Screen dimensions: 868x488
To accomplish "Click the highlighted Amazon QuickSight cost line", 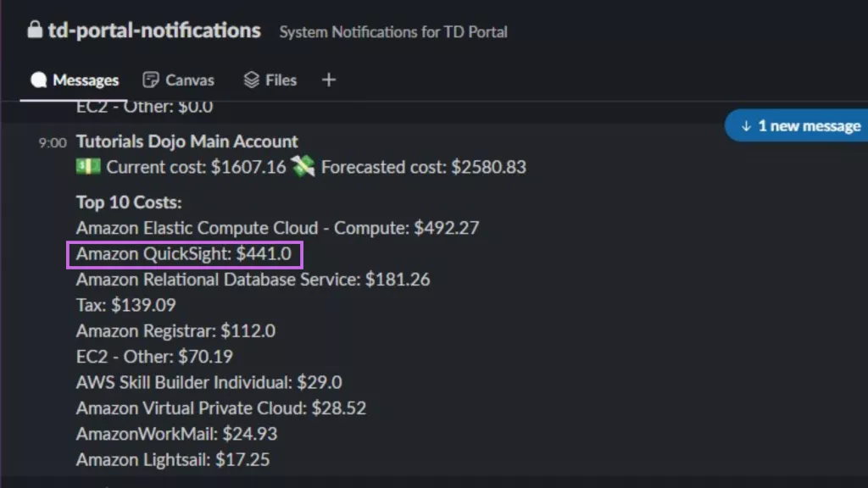I will point(184,253).
